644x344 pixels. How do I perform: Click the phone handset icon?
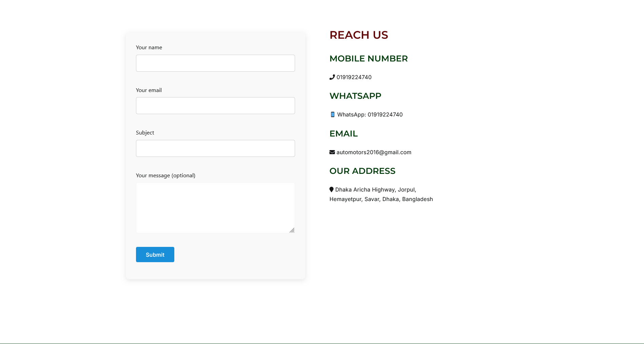point(332,77)
